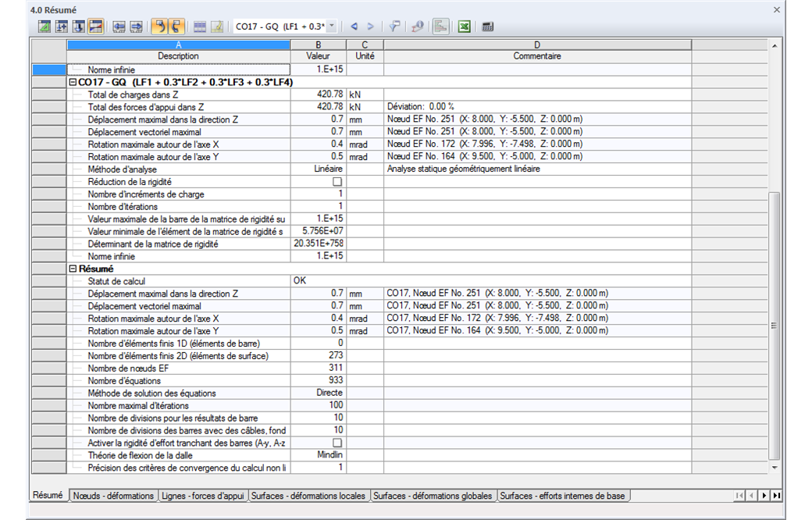Click the third toolbar icon with the down arrow
Image resolution: width=812 pixels, height=520 pixels.
click(x=79, y=27)
